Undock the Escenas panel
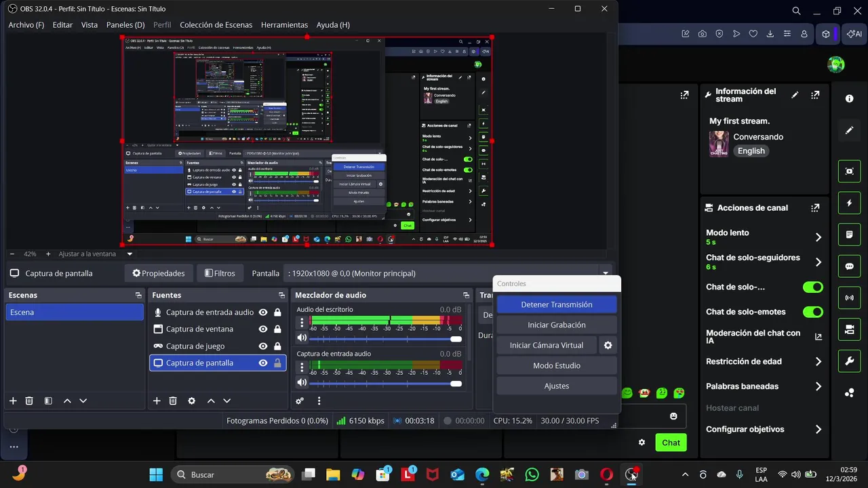 tap(138, 295)
